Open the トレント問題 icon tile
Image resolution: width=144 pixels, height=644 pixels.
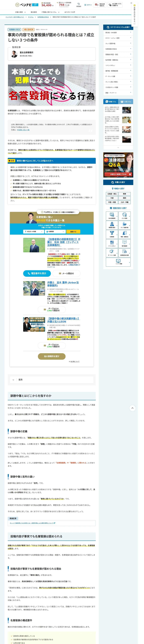point(118,262)
